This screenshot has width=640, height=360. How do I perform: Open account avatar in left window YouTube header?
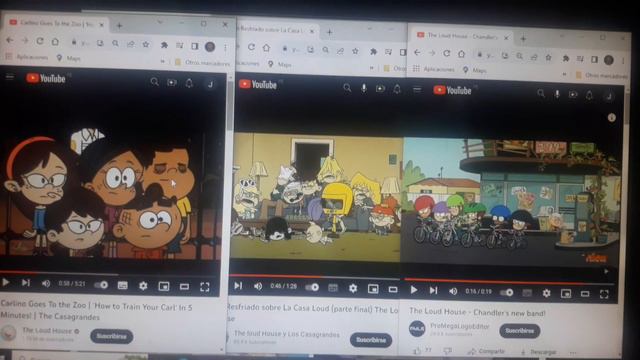(x=210, y=84)
